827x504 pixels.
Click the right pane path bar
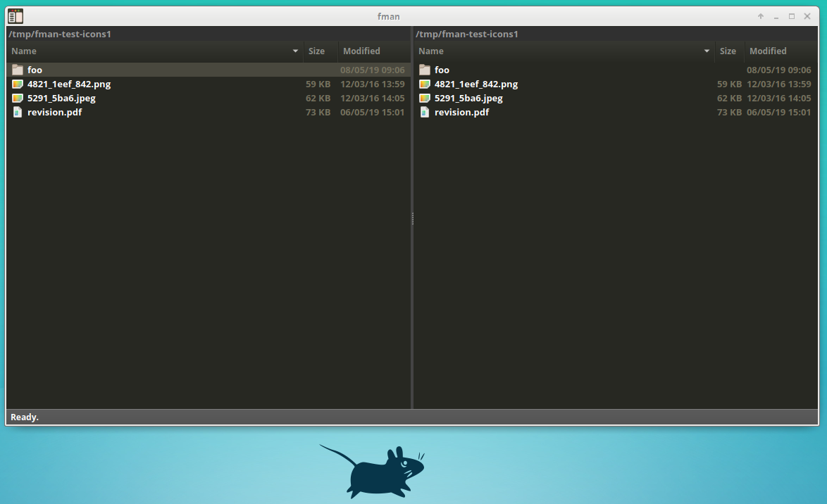466,33
